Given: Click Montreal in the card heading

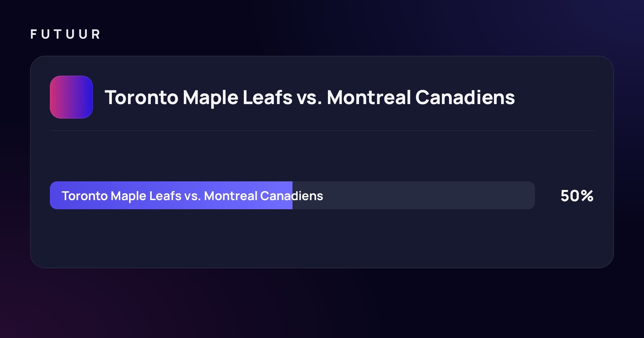Looking at the screenshot, I should pyautogui.click(x=369, y=97).
